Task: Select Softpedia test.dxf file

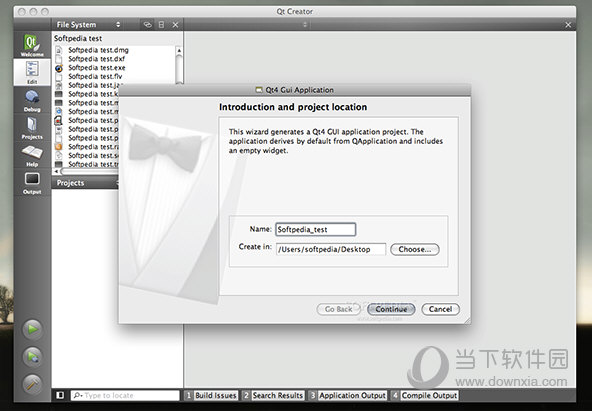Action: point(96,59)
